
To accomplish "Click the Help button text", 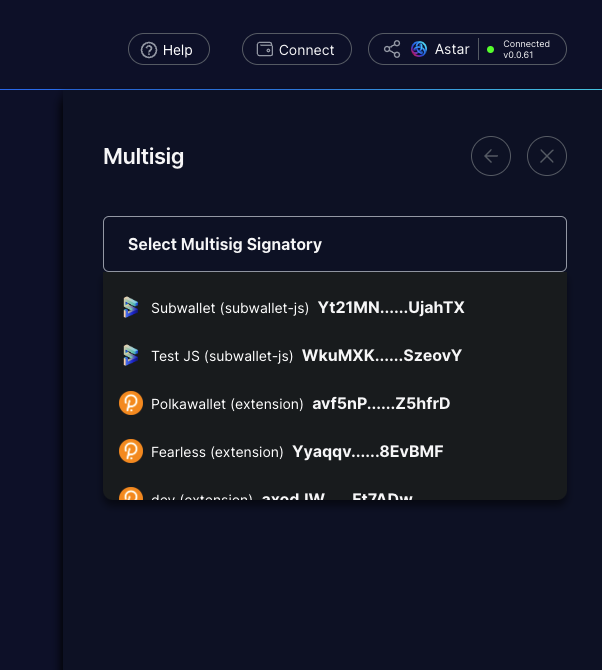I will pos(177,50).
